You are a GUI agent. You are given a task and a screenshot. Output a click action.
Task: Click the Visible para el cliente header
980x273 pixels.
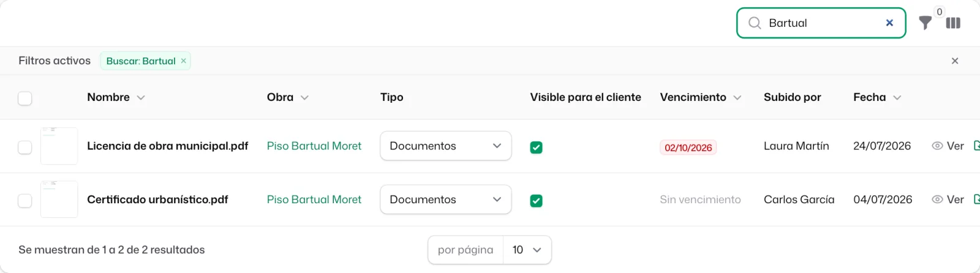click(586, 97)
